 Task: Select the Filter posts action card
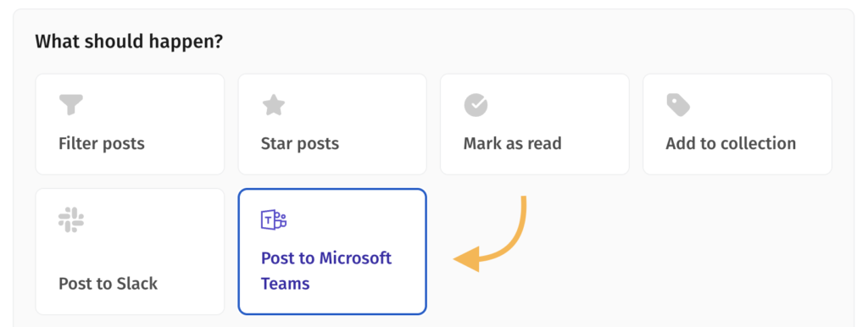[x=130, y=124]
